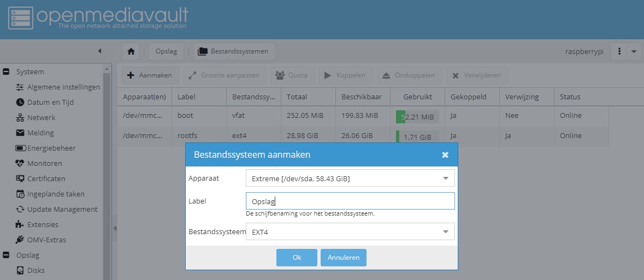Click the Koppelen toolbar button
Image resolution: width=644 pixels, height=280 pixels.
(x=345, y=75)
